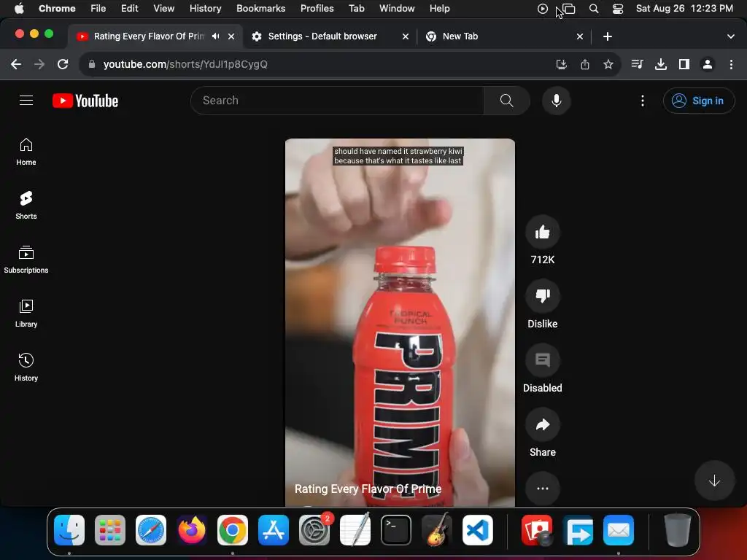Open the File menu
Image resolution: width=747 pixels, height=560 pixels.
point(98,9)
